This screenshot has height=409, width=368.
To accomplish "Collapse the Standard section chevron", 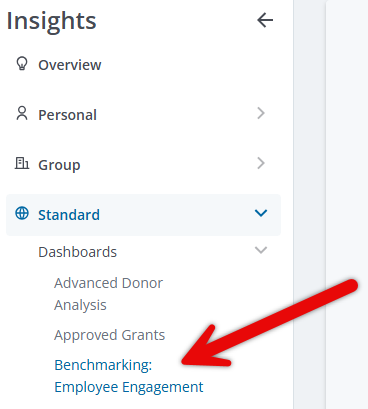I will coord(261,213).
